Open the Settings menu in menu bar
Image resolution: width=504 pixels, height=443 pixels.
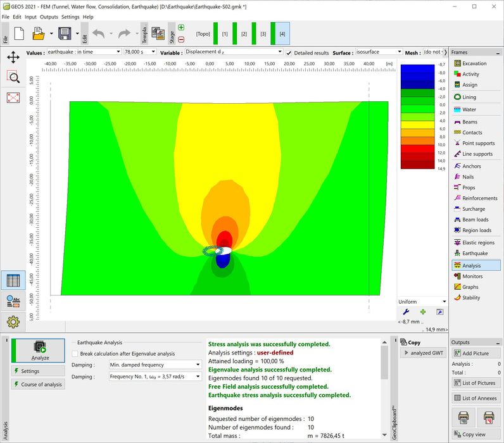point(70,16)
